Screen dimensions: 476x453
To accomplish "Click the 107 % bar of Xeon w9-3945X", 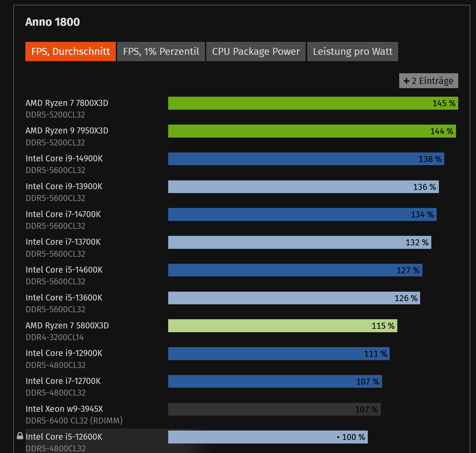I will [274, 409].
